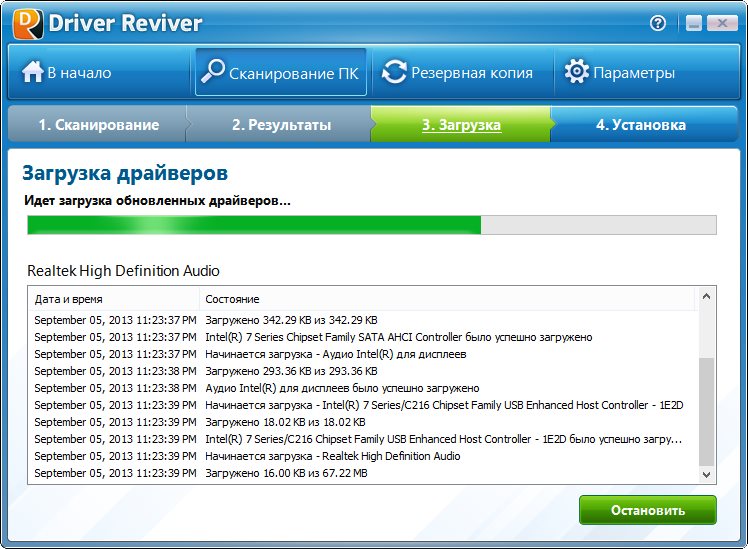Minimize the Driver Reviver window

[x=692, y=23]
